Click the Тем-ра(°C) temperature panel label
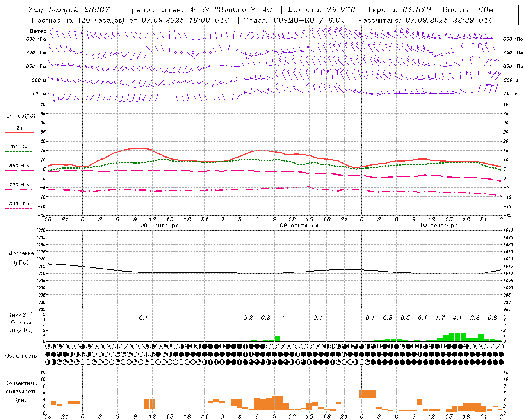This screenshot has width=525, height=420. [x=19, y=116]
